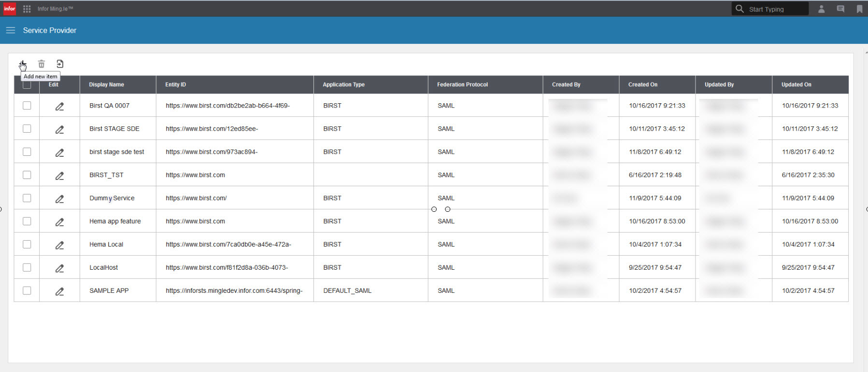Check the Birst STAGE SDE row checkbox
The image size is (868, 372).
pos(27,128)
